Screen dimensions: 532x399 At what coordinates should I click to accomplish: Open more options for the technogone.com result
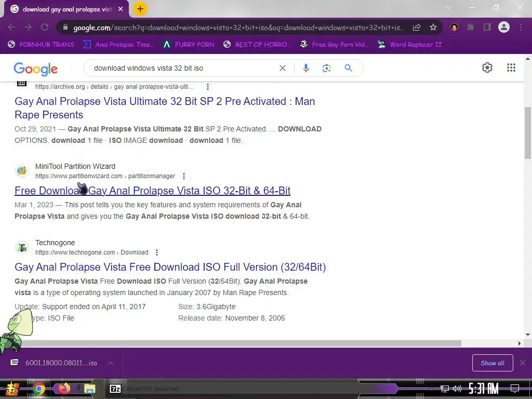156,252
